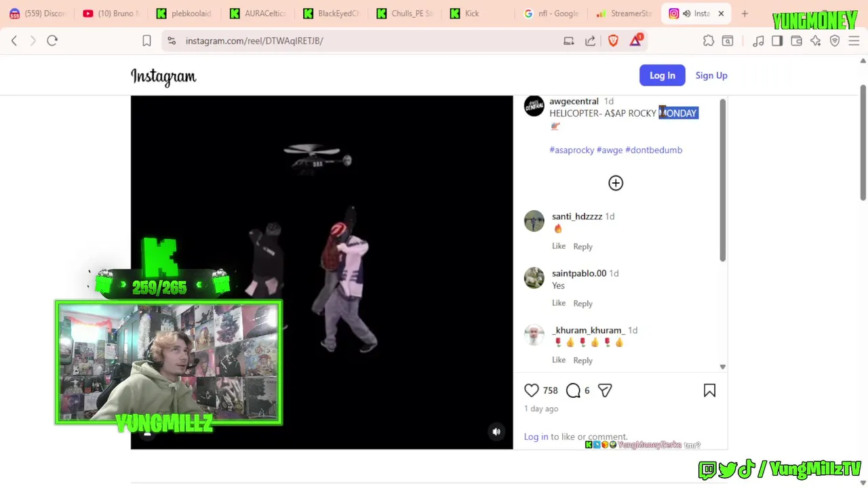Switch to the AURACeltics tab

258,14
